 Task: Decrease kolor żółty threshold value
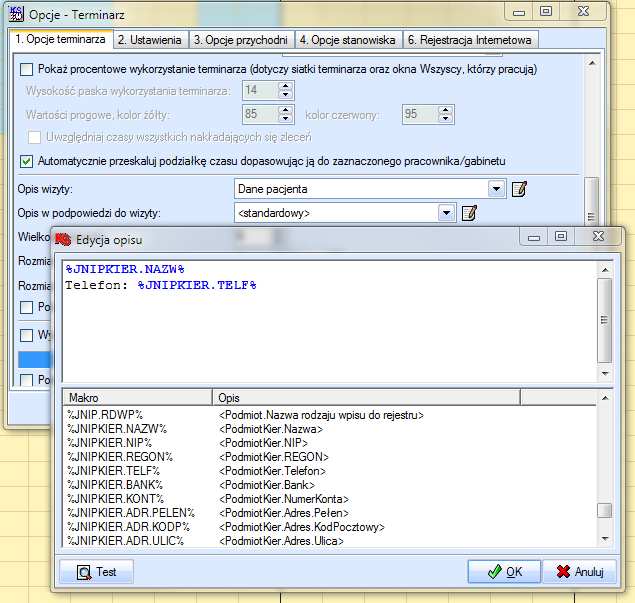(286, 118)
